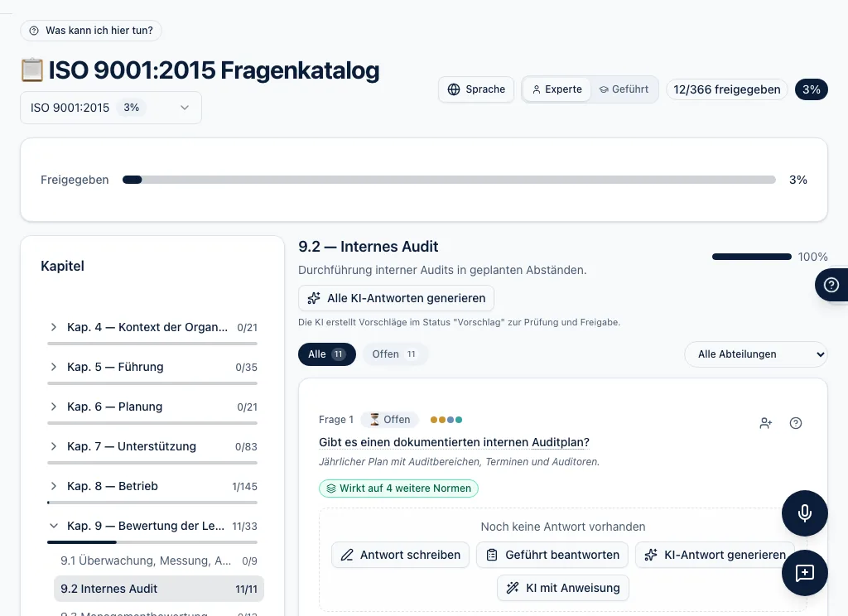The image size is (848, 616).
Task: Click the sparkle icon on KI-Antwort generieren
Action: tap(651, 555)
